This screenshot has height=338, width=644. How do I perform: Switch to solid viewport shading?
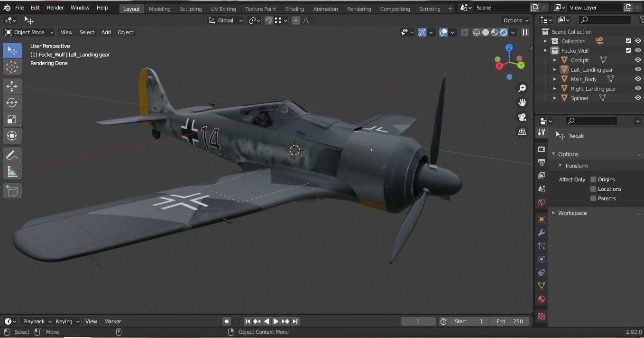486,32
